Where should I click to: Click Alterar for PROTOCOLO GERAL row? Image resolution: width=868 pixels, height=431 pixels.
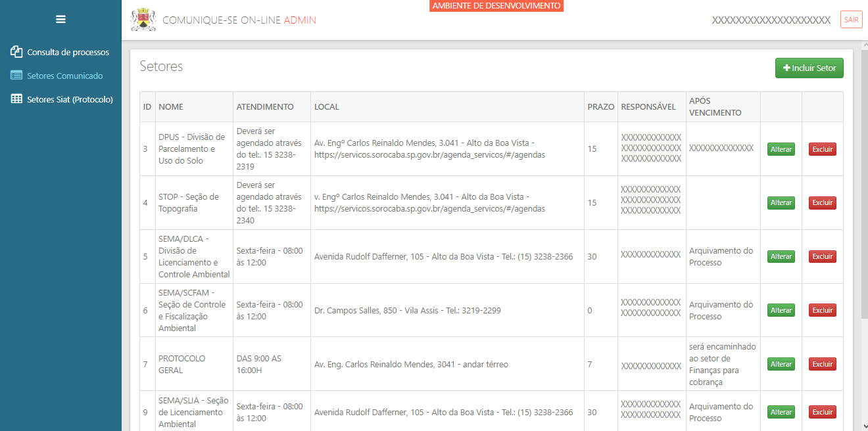pos(781,364)
